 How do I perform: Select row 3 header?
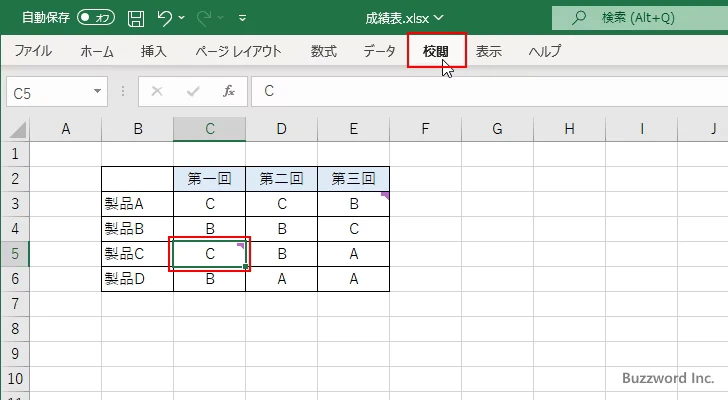click(15, 204)
